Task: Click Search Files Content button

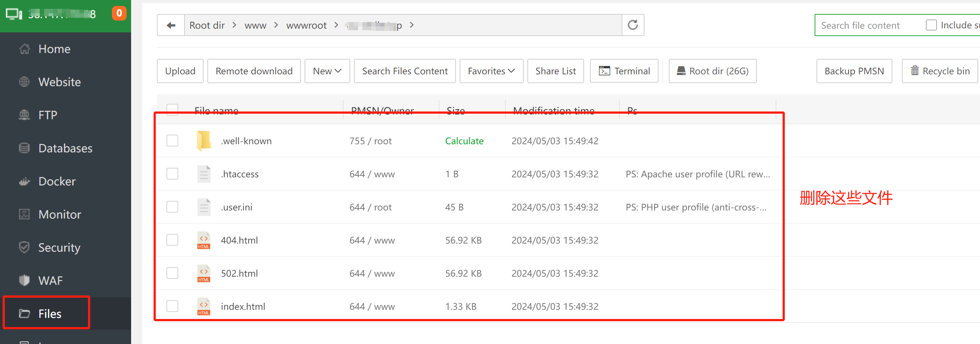Action: pos(405,71)
